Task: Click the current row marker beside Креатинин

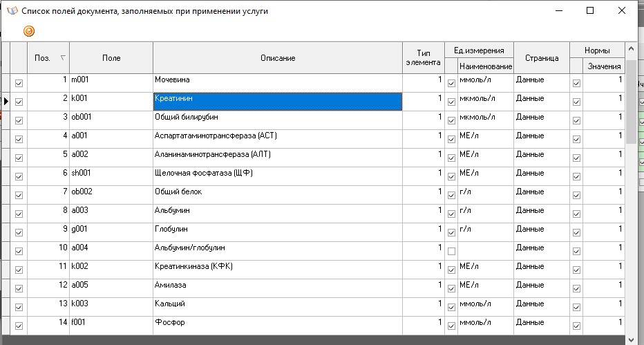Action: [x=6, y=102]
